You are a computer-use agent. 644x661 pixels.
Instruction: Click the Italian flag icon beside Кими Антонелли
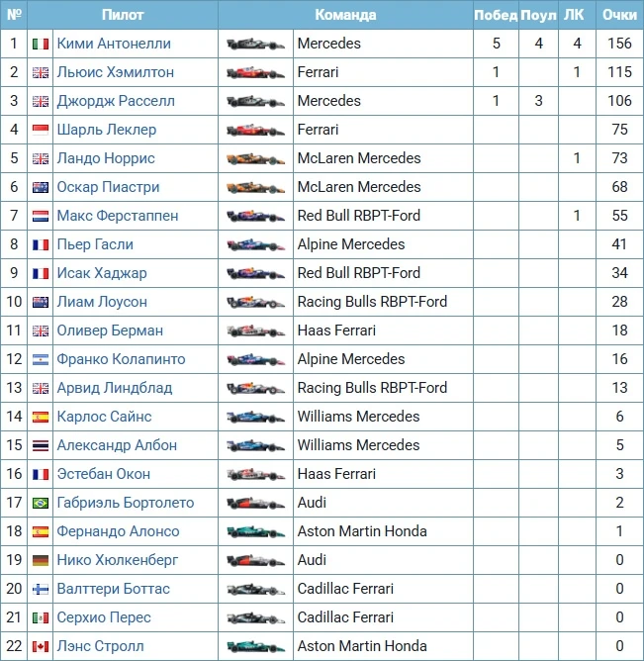click(41, 44)
